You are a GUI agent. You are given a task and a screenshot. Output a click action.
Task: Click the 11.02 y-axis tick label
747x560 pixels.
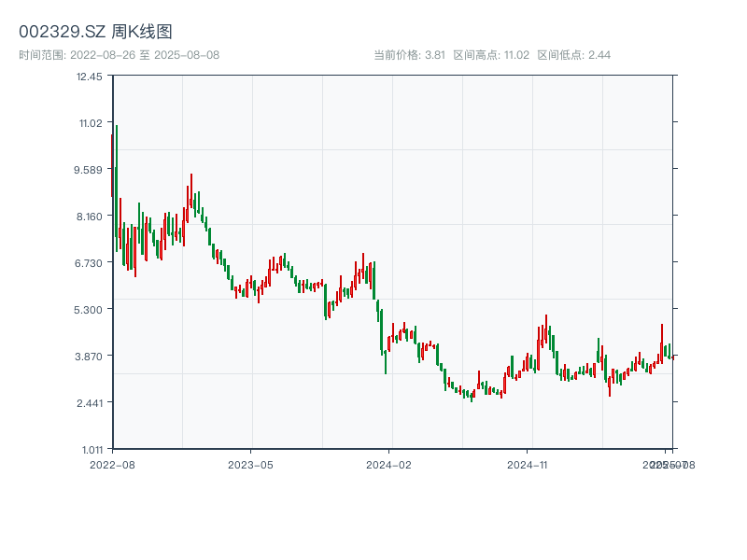click(x=91, y=122)
